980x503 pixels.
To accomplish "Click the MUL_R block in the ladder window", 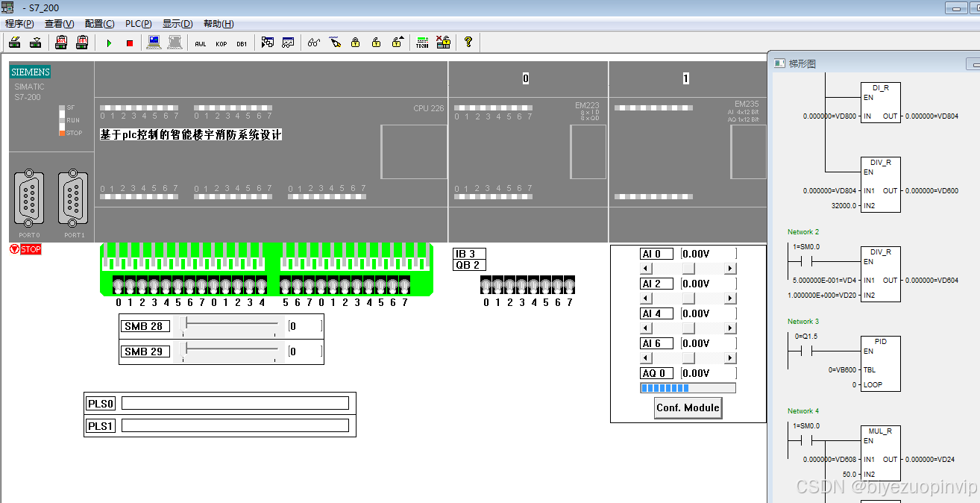I will tap(881, 453).
